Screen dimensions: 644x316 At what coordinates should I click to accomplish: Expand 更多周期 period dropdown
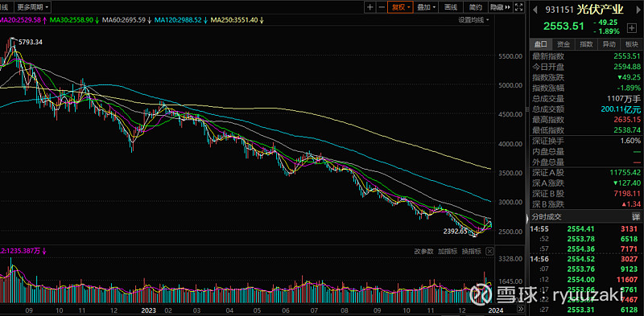point(33,7)
